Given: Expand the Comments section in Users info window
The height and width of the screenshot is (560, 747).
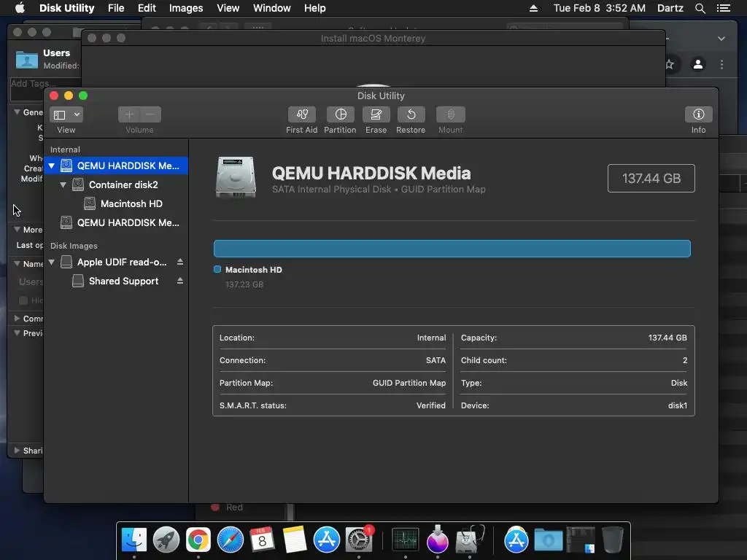Looking at the screenshot, I should point(18,318).
